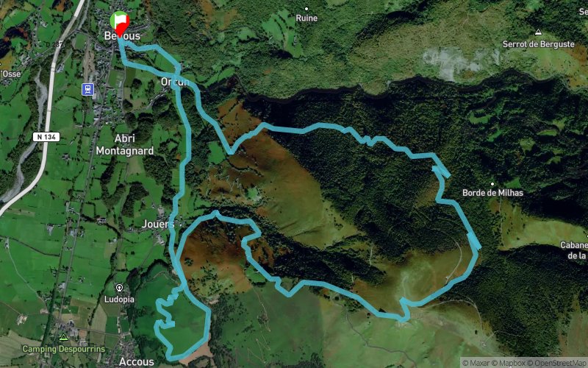This screenshot has height=368, width=588.
Task: Click the green start flag marker
Action: click(x=116, y=19)
